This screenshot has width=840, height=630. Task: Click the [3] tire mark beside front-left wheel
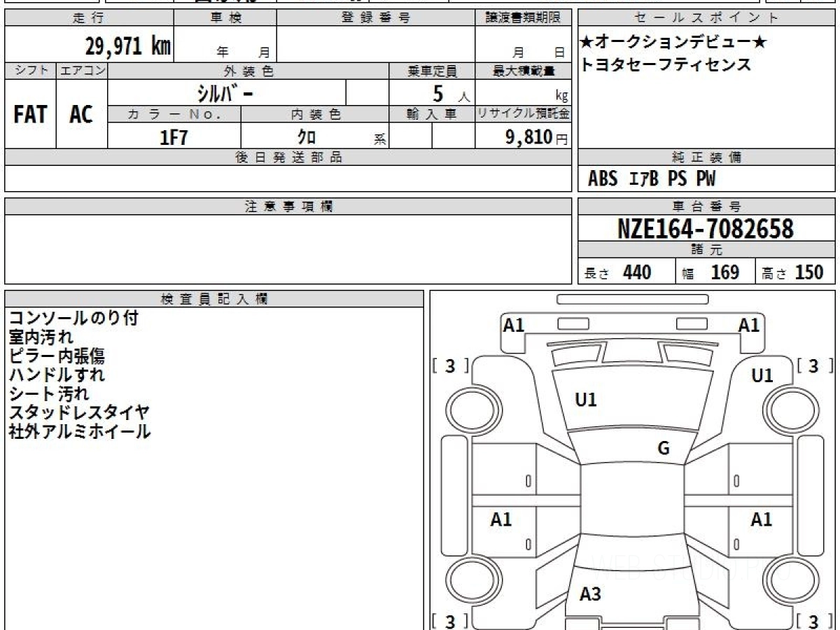pyautogui.click(x=450, y=366)
